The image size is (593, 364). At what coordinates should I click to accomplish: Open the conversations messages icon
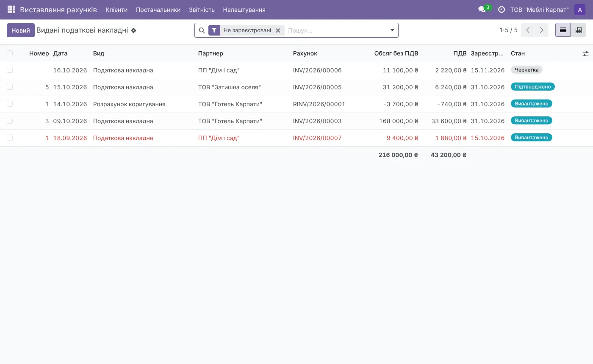pyautogui.click(x=482, y=9)
